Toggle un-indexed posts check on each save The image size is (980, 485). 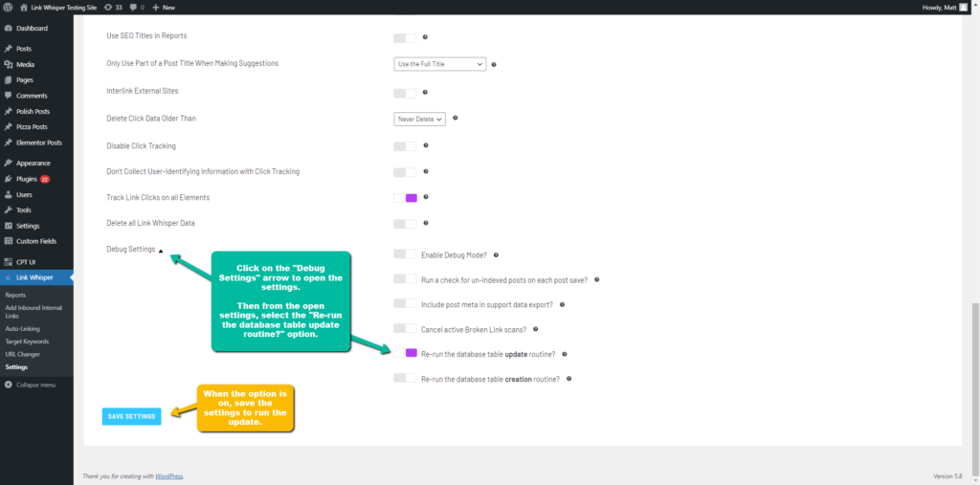tap(405, 278)
